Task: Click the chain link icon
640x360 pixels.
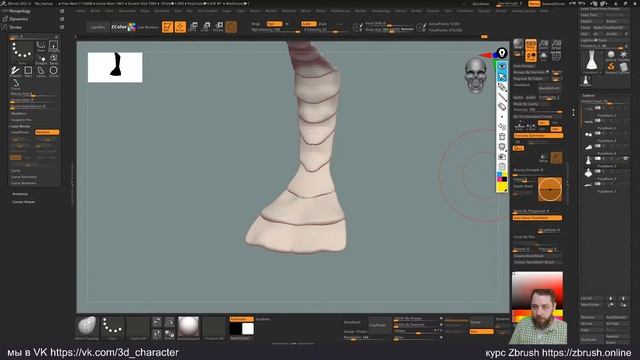Action: tap(502, 127)
